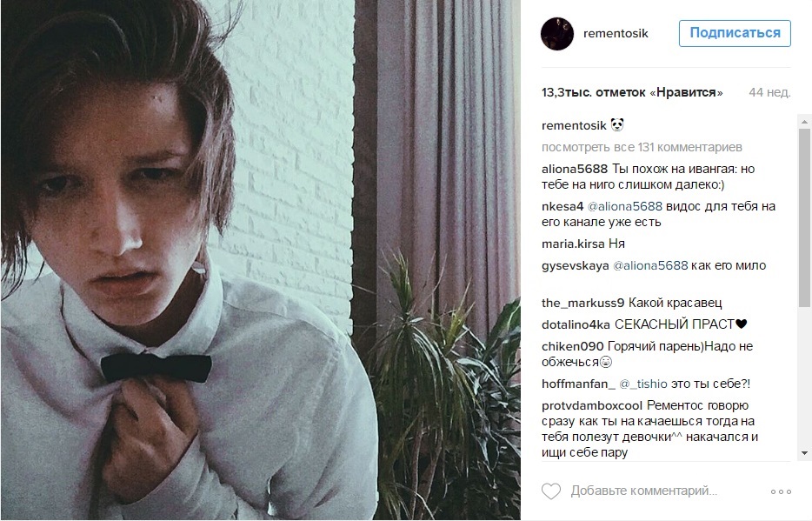The image size is (812, 521).
Task: Open dotalino4ka commenter profile
Action: (x=576, y=324)
